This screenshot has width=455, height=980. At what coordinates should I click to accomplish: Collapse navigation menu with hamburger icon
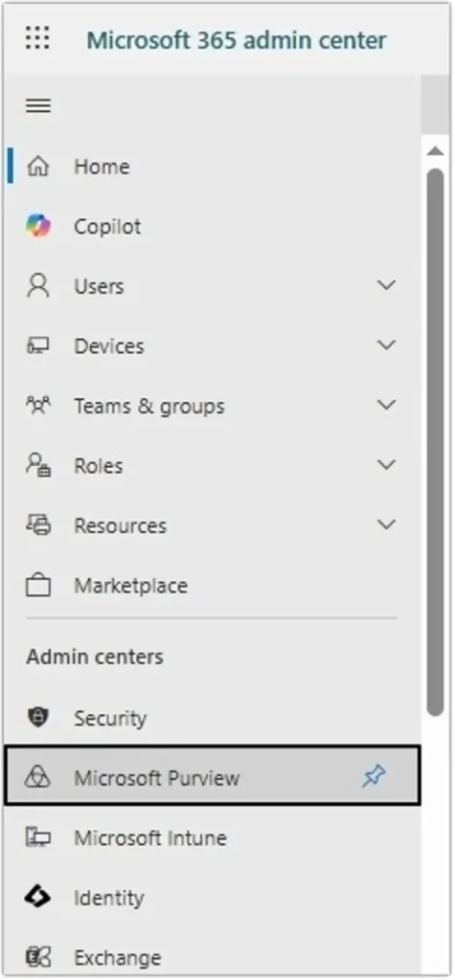pos(38,106)
